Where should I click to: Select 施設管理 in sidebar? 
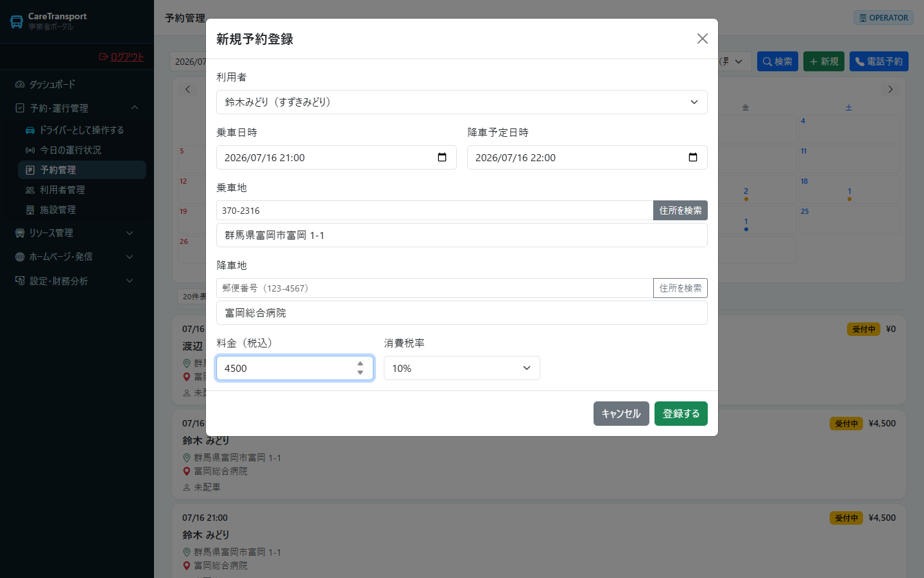(x=82, y=209)
